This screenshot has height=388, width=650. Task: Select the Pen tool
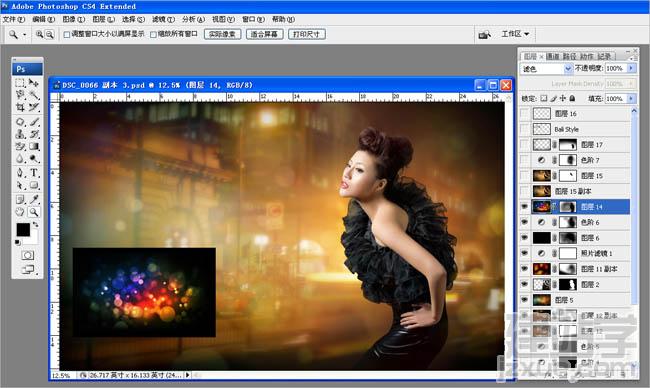coord(20,173)
